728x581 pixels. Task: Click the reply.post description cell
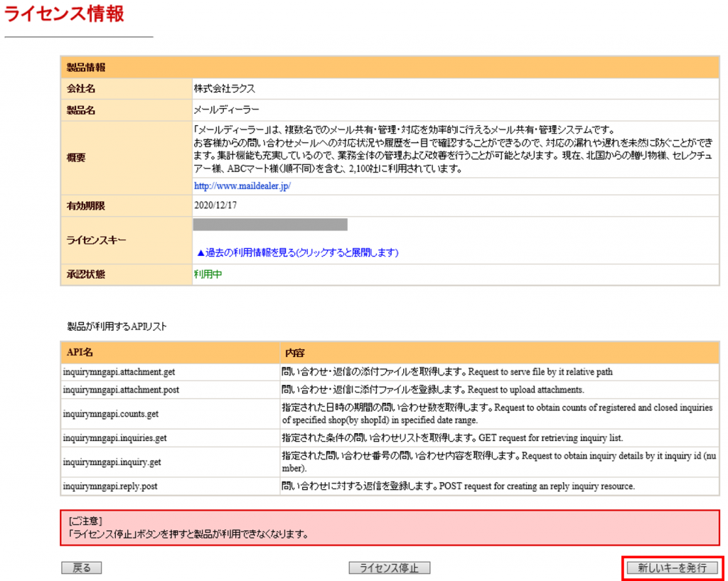click(x=500, y=486)
